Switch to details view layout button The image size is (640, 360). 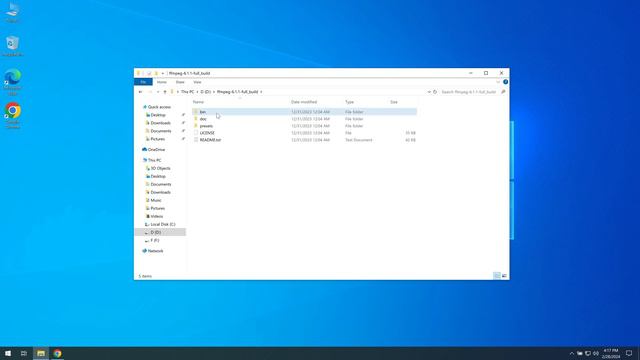coord(497,276)
